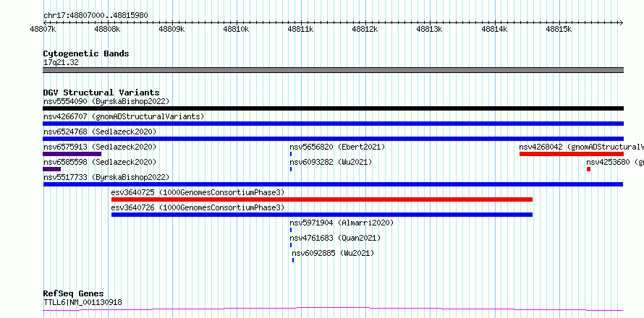
Task: Open the nsv4761683 (Quan2021) label
Action: (335, 238)
